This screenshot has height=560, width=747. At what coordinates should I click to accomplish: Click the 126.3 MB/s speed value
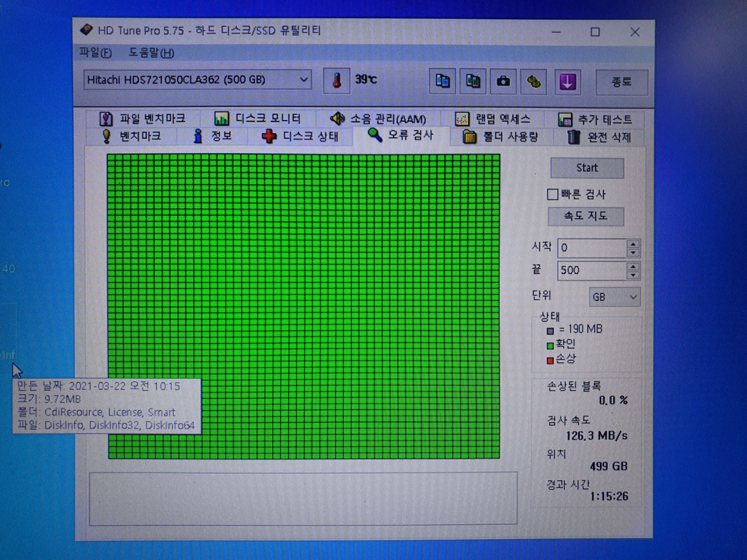click(597, 436)
